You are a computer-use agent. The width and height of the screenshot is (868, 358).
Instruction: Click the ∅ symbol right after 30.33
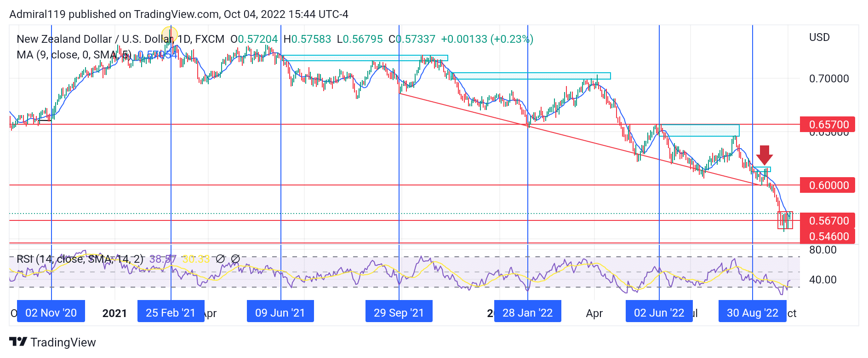click(220, 259)
